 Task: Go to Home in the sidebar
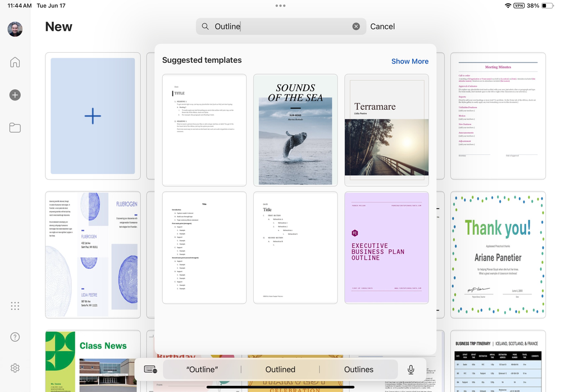point(15,62)
